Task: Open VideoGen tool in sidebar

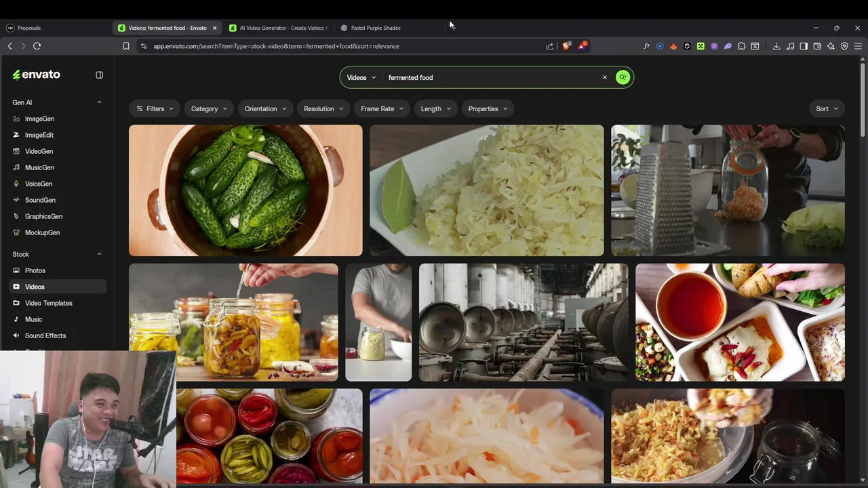Action: [x=39, y=151]
